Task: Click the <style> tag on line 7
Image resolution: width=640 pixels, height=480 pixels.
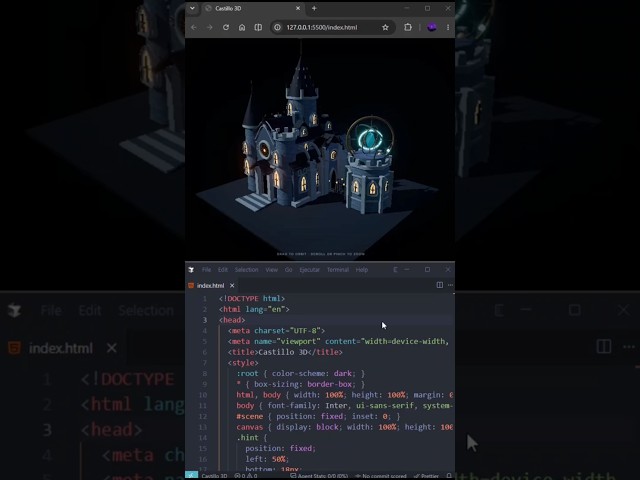Action: [x=243, y=363]
